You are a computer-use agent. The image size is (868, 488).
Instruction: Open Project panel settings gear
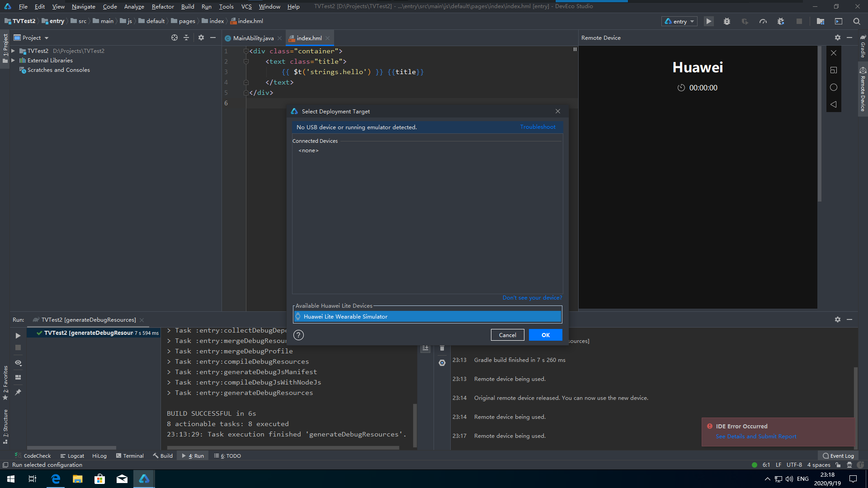pos(201,38)
